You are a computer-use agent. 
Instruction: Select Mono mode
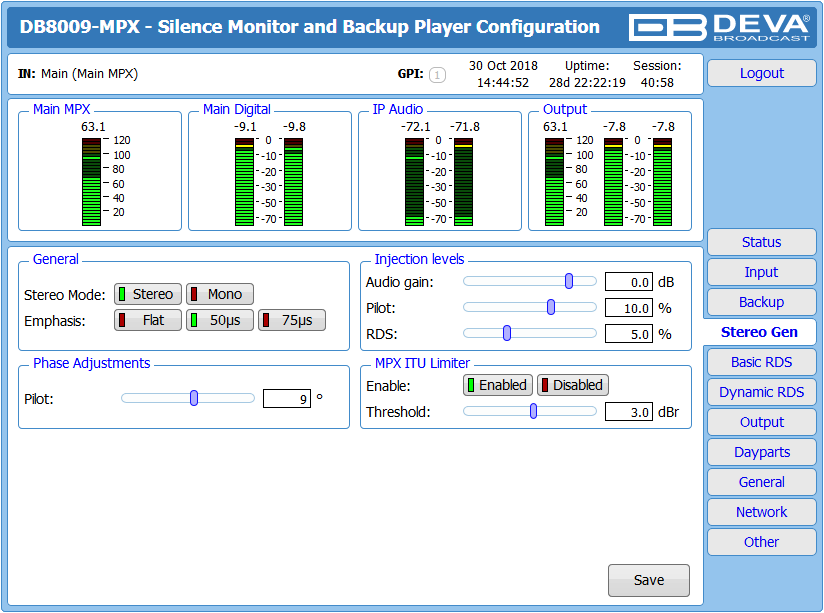point(220,294)
